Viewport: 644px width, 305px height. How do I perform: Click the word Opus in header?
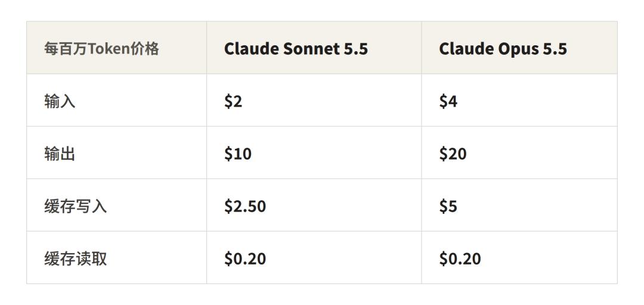(x=518, y=49)
